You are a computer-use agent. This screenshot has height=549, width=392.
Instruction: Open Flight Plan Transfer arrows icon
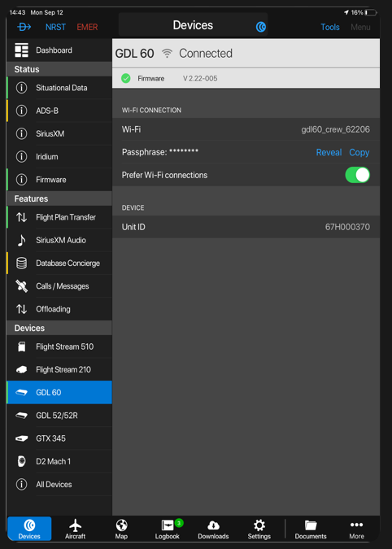(x=22, y=217)
